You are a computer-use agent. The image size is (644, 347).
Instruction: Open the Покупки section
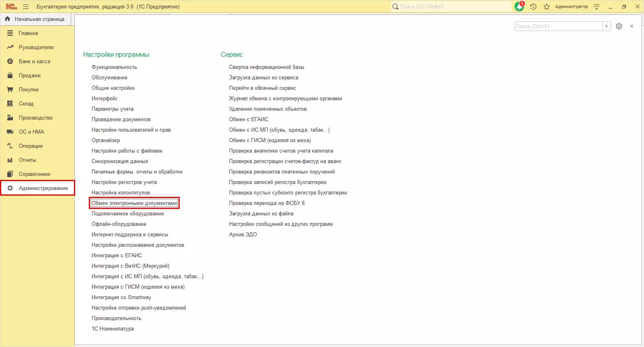(x=37, y=89)
